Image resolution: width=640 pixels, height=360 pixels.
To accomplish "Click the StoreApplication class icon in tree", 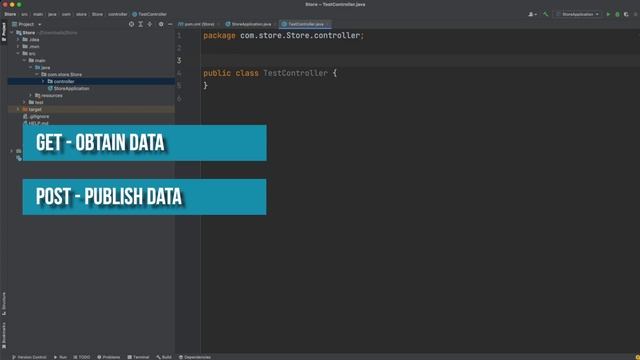I will coord(50,88).
